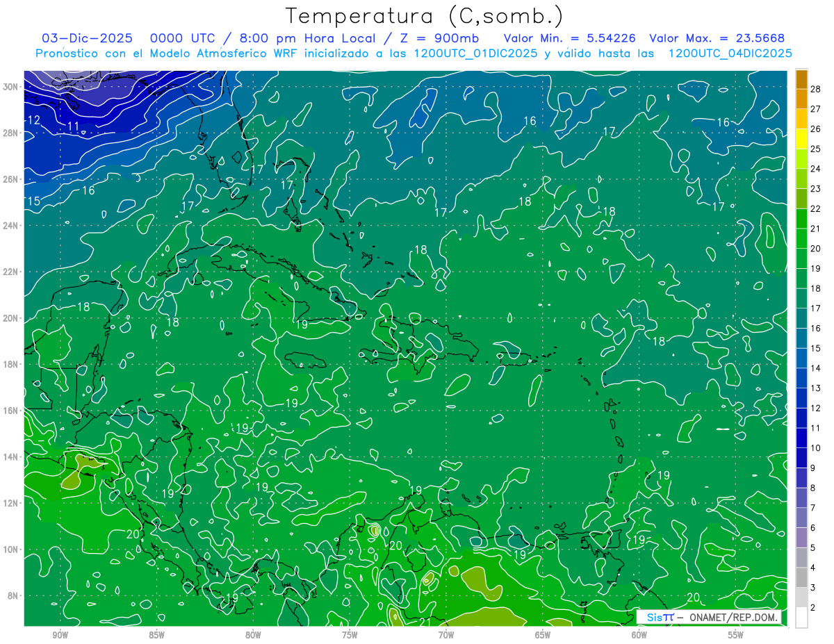Click the '60W' longitude axis label
Viewport: 834px width, 644px height.
tap(639, 634)
